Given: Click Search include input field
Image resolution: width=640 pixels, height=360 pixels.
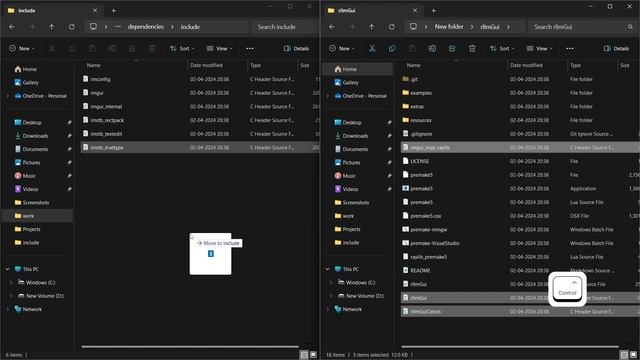Looking at the screenshot, I should click(284, 27).
